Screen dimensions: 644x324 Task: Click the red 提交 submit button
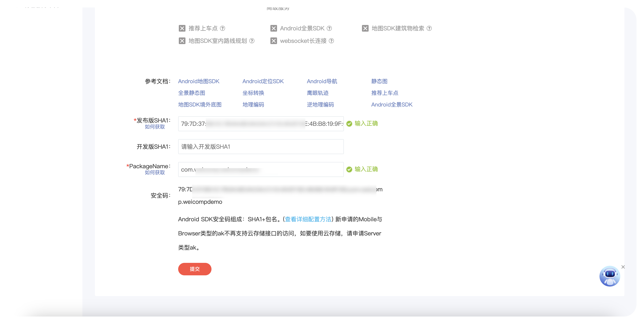pos(195,269)
